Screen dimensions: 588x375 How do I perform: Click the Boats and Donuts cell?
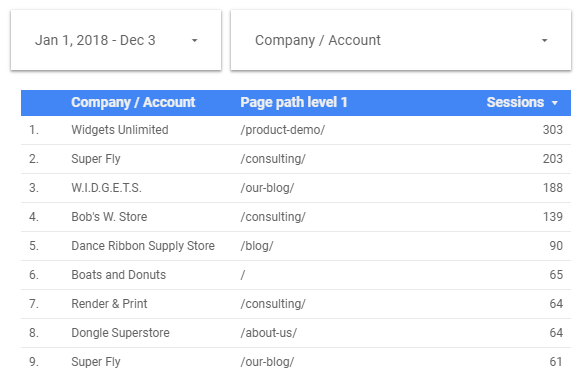click(118, 275)
